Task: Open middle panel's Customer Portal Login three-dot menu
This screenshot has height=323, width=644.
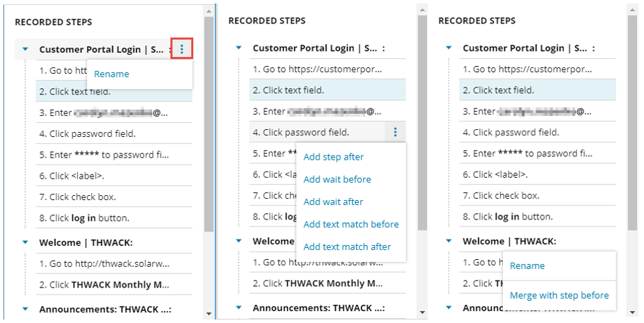Action: coord(383,49)
